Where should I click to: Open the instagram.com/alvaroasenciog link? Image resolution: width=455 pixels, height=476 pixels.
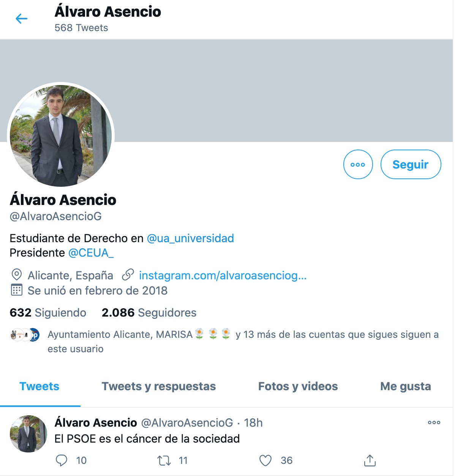pos(223,275)
